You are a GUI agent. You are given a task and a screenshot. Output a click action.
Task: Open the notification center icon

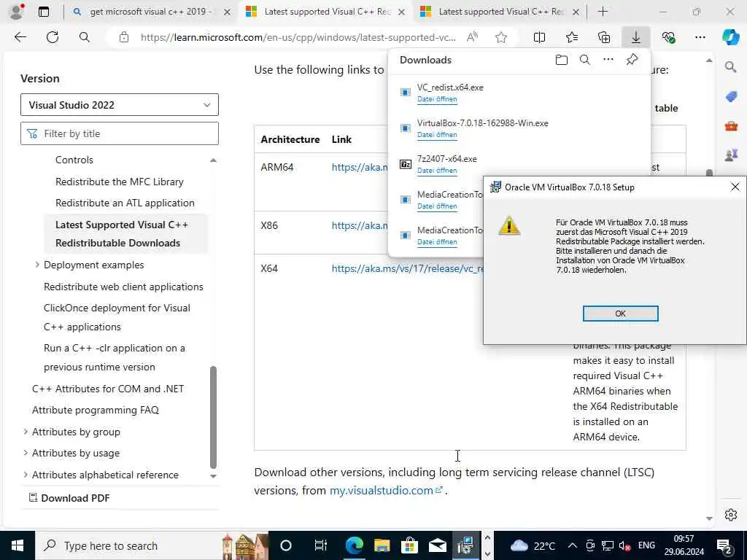723,545
